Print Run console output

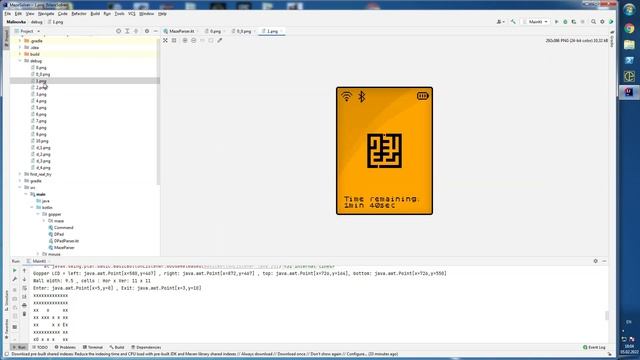point(24,305)
